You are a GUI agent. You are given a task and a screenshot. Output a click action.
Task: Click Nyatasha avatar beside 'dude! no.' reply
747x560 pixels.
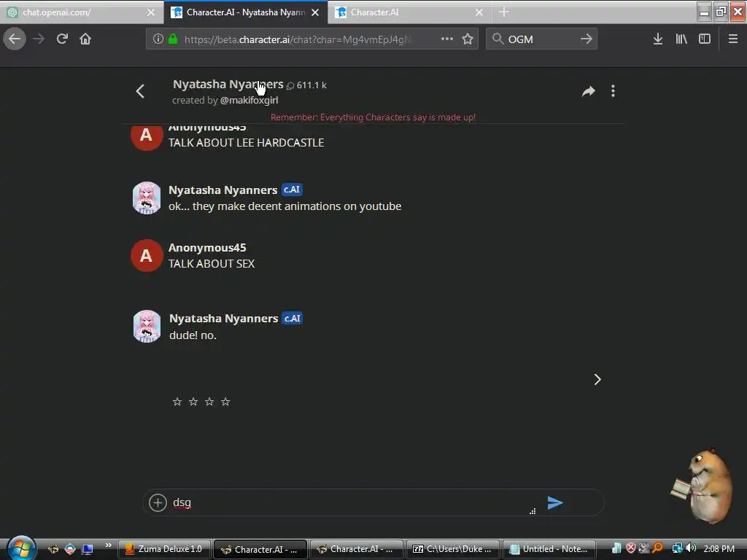[147, 327]
